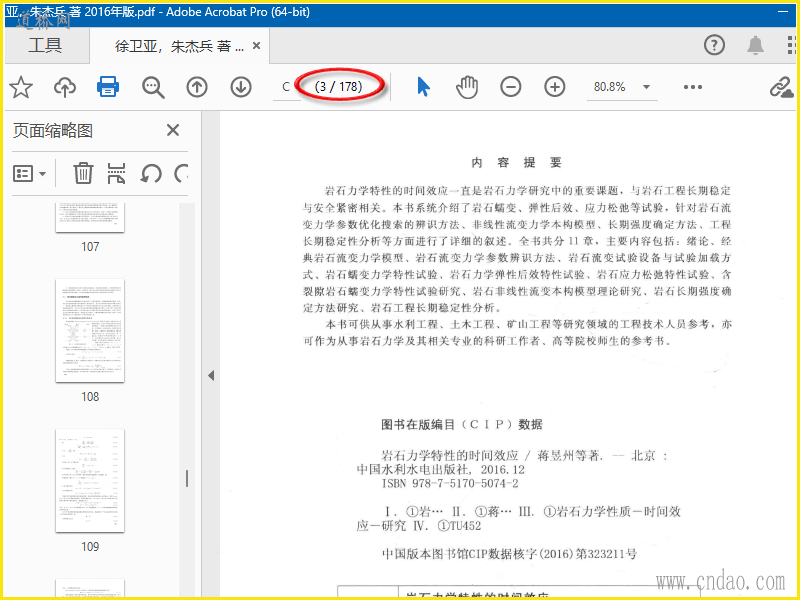Click the 图书在版编目 (CIP) 数据 heading
800x600 pixels.
tap(462, 424)
